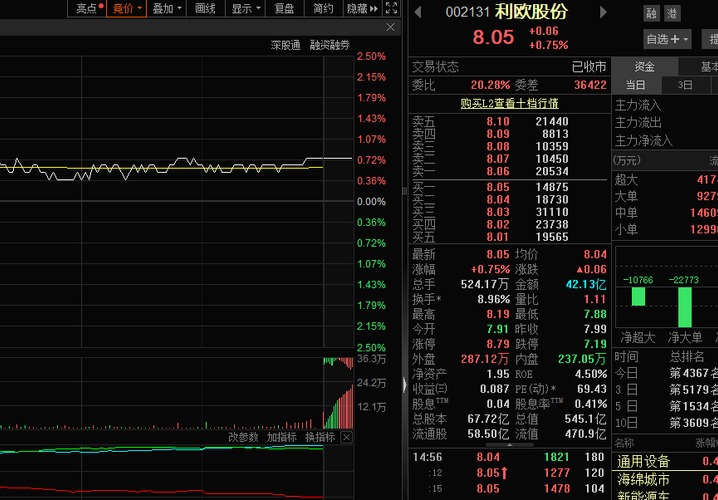Click the 委差 value 36422
The width and height of the screenshot is (718, 500).
590,85
